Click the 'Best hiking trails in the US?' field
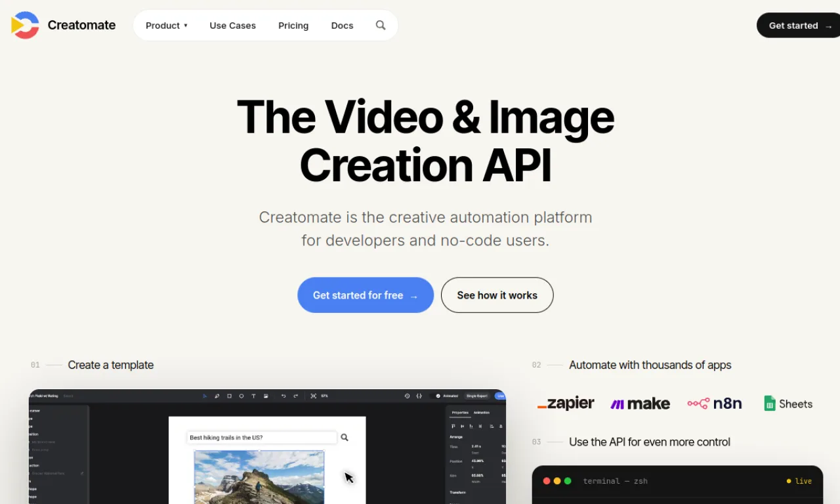Viewport: 840px width, 504px height. 262,437
